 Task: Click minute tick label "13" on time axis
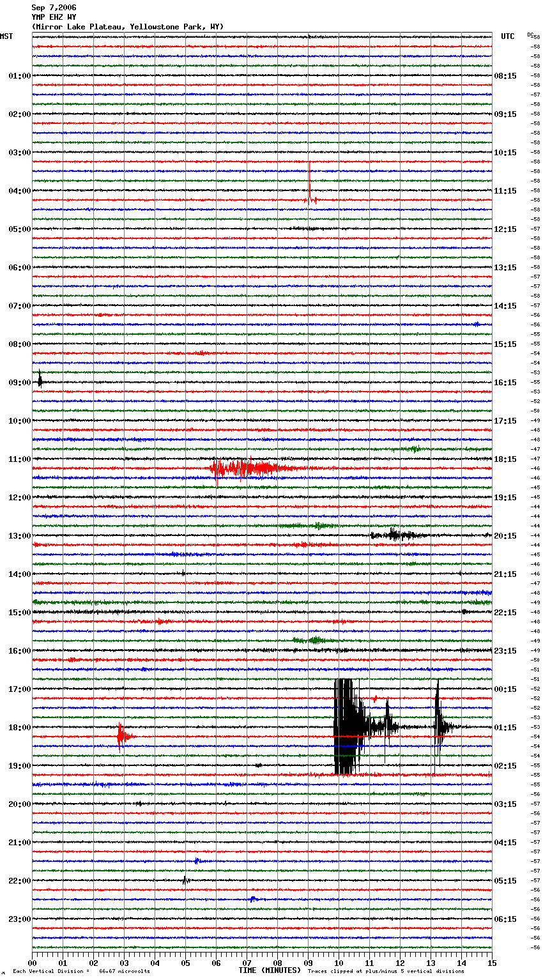pos(431,963)
